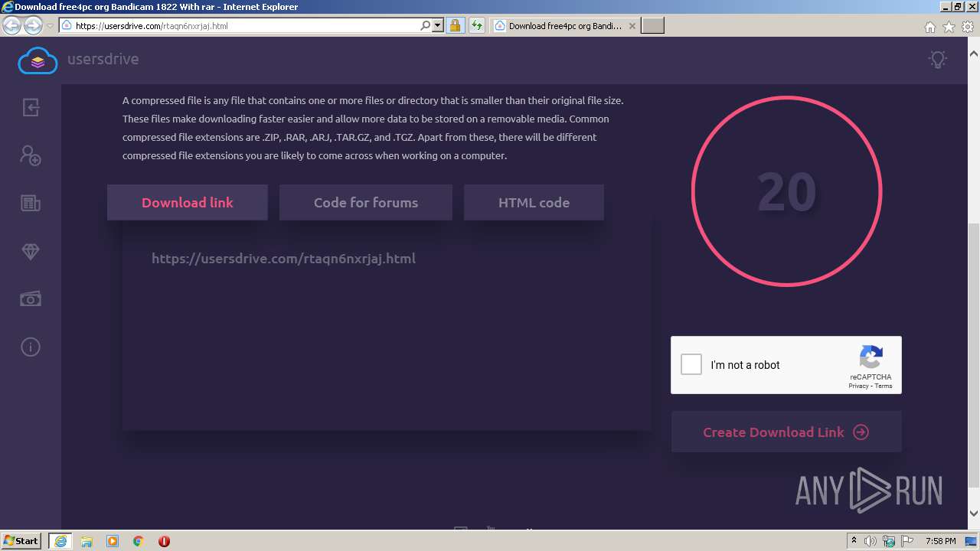
Task: Switch to the HTML code tab
Action: click(x=534, y=203)
